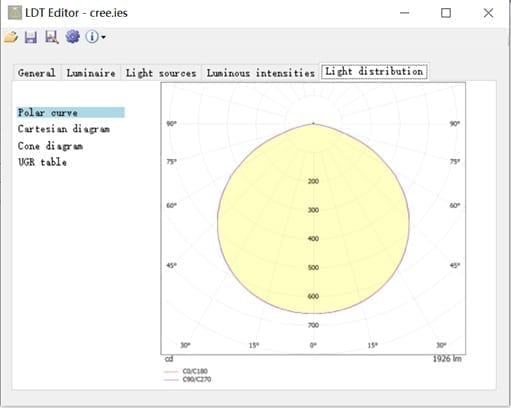Maximize the LDT Editor window
Viewport: 511px width, 408px height.
pos(446,13)
